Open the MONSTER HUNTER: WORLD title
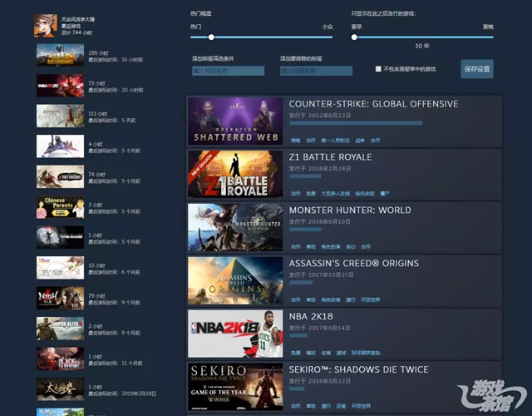 point(350,210)
